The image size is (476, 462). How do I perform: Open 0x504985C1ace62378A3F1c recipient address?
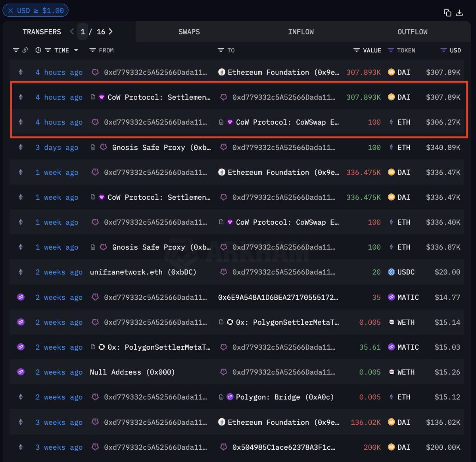point(284,447)
